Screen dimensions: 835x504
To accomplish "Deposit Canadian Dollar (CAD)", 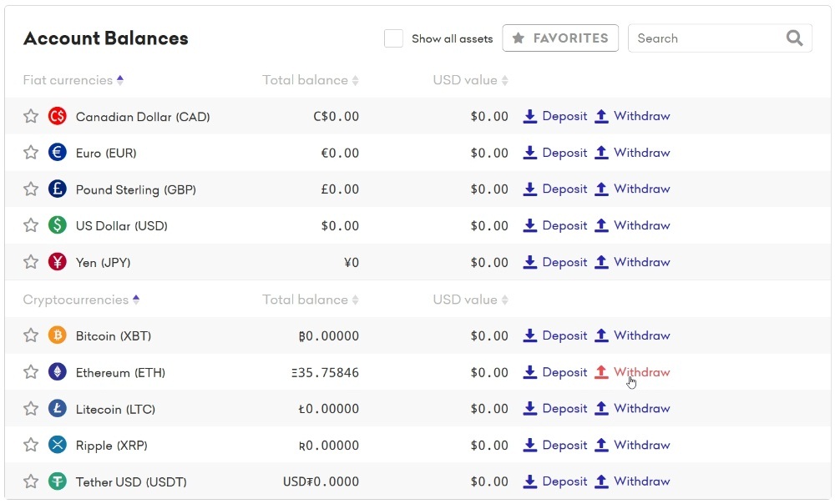I will (x=555, y=116).
